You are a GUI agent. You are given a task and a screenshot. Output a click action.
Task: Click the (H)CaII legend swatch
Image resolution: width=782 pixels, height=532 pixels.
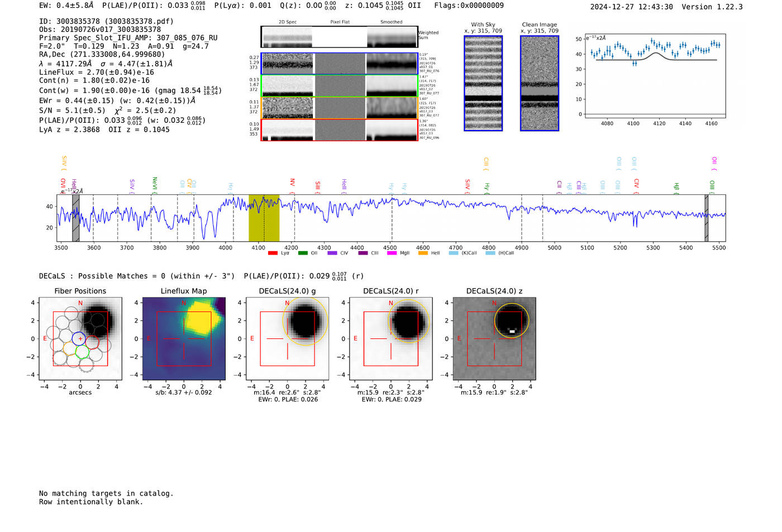coord(490,253)
